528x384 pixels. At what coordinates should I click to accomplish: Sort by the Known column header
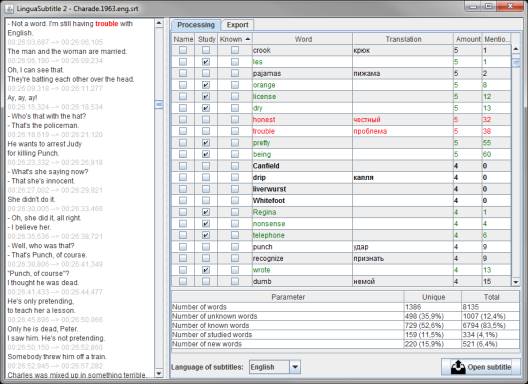(235, 39)
